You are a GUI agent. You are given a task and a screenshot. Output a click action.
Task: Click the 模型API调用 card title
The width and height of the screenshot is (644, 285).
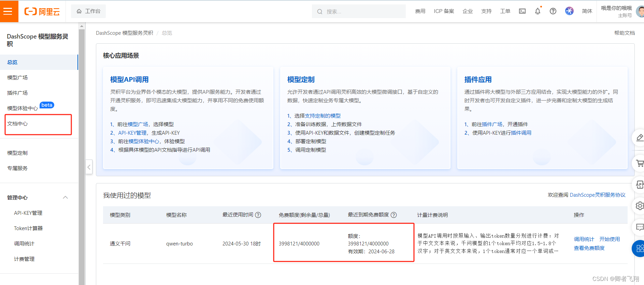(x=129, y=79)
